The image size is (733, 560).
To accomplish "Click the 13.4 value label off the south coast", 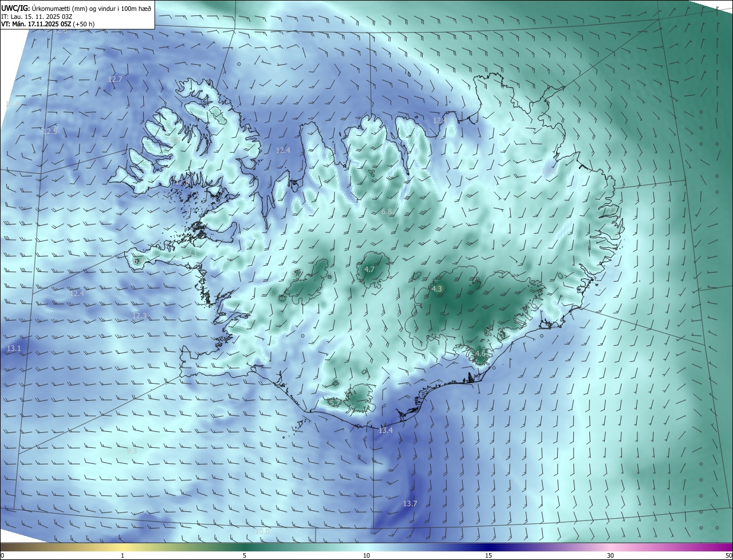I will pyautogui.click(x=386, y=430).
